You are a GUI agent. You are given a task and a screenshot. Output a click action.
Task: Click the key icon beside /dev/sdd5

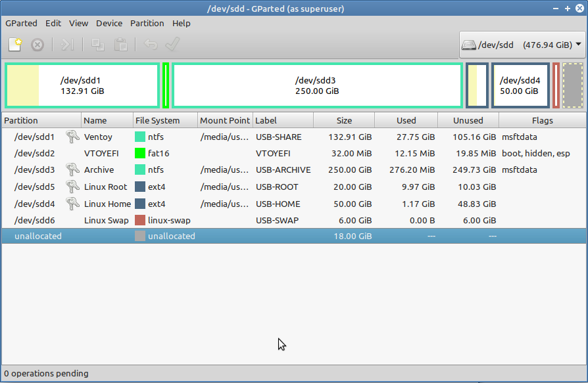(x=72, y=187)
